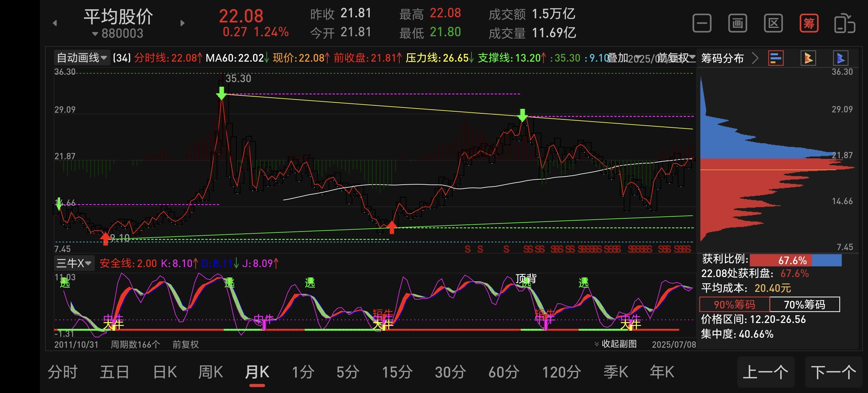Click the 安全线:2.00 label
Image resolution: width=868 pixels, height=393 pixels.
pos(128,263)
